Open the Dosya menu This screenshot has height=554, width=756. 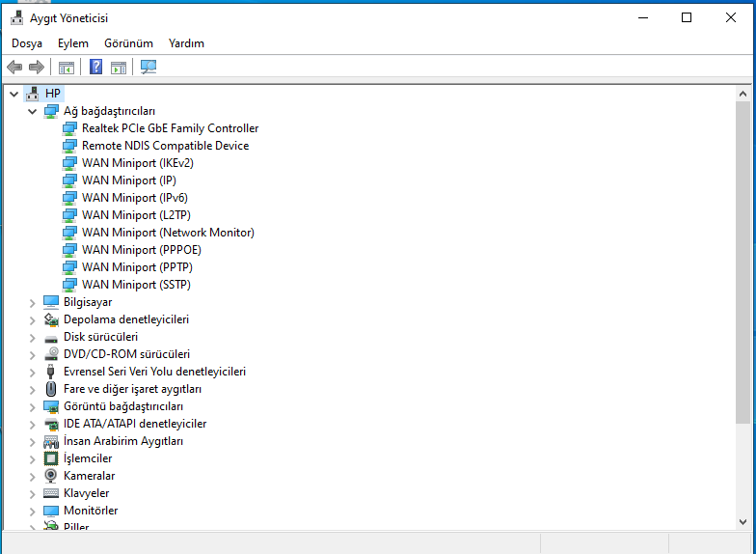pos(27,43)
